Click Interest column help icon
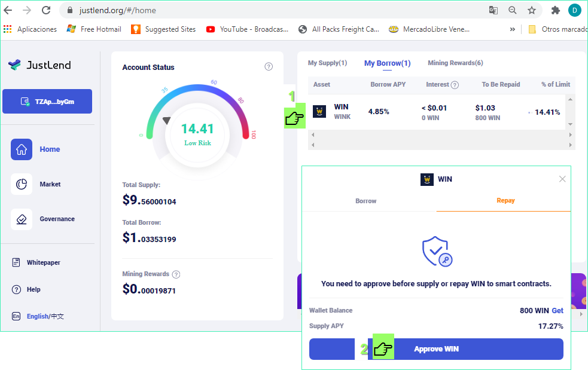The height and width of the screenshot is (370, 588). (455, 85)
